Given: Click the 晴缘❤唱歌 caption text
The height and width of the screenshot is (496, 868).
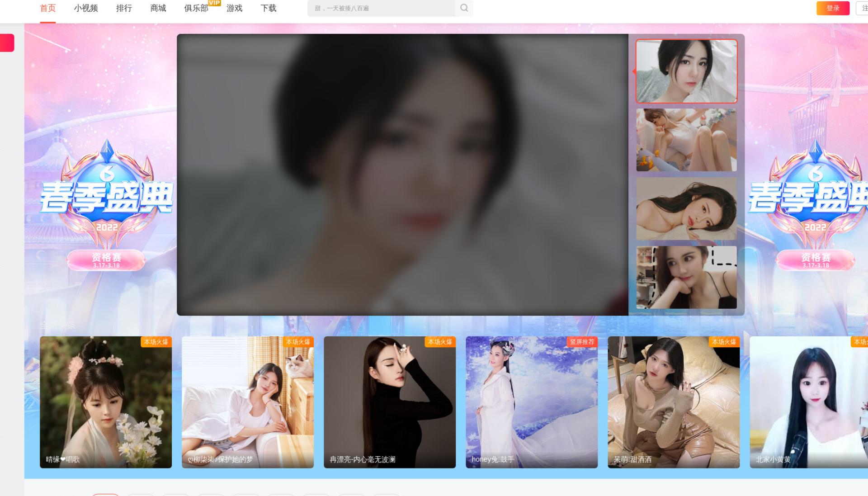Looking at the screenshot, I should point(63,459).
